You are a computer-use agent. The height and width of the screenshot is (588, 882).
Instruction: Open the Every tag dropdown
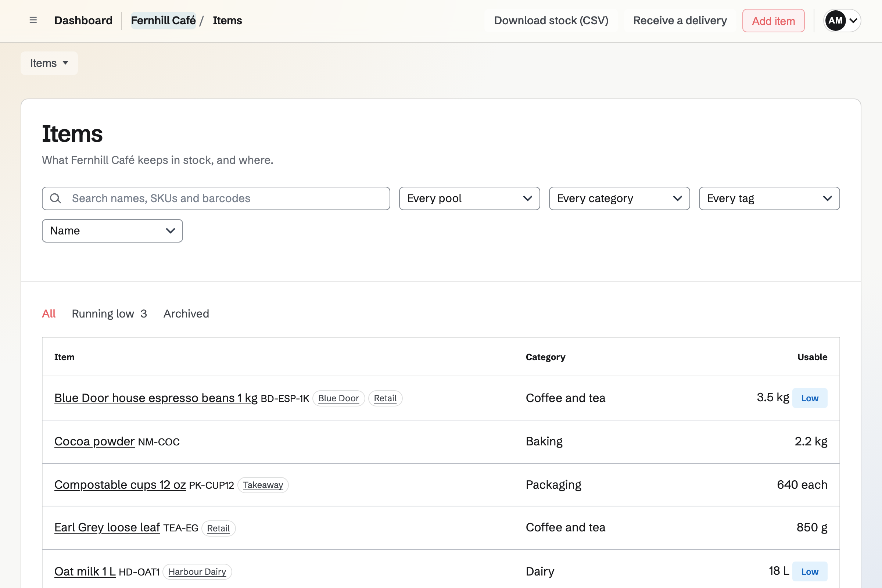click(x=769, y=198)
